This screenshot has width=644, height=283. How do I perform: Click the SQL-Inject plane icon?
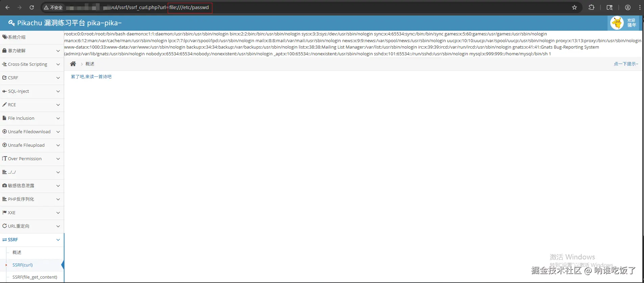click(4, 91)
